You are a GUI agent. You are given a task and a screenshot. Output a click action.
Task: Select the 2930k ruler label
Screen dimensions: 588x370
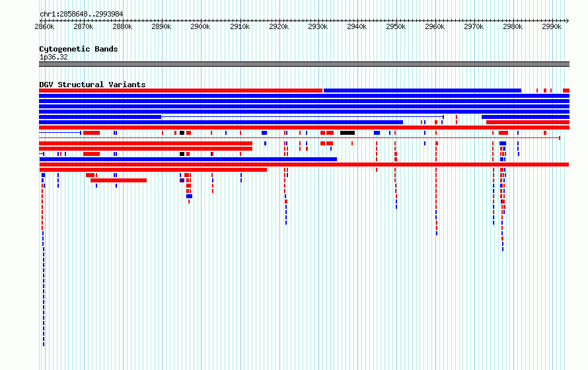click(318, 26)
